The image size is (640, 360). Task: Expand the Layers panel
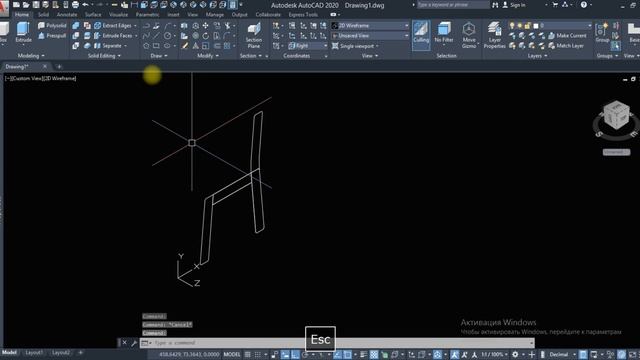click(x=537, y=56)
